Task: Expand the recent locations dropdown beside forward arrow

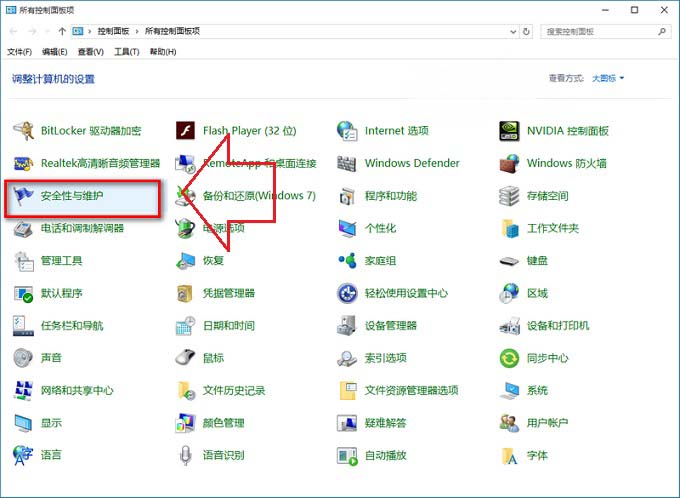Action: [x=47, y=32]
